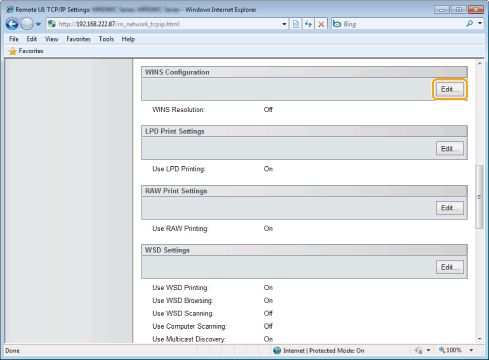Click the WINS Configuration section header
This screenshot has width=489, height=360.
click(x=304, y=72)
